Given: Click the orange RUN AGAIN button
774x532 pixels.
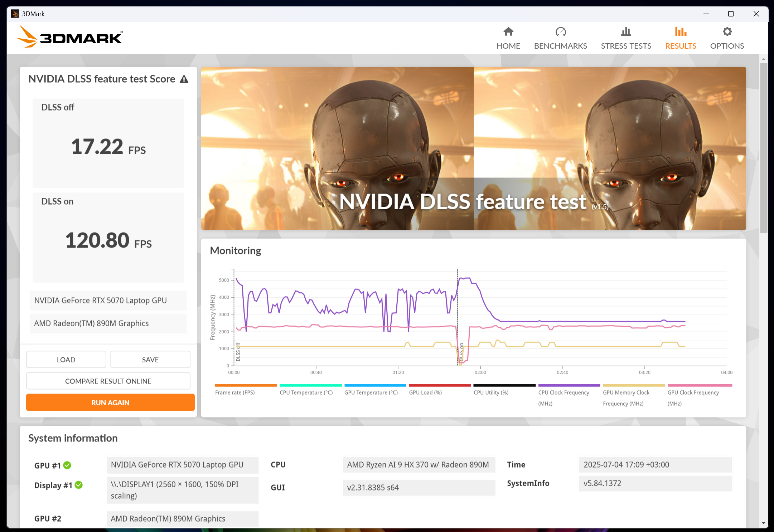Looking at the screenshot, I should (110, 402).
